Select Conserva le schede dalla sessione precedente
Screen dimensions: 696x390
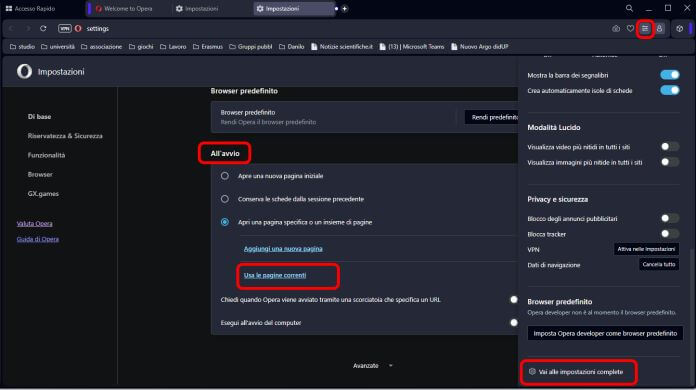tap(225, 199)
